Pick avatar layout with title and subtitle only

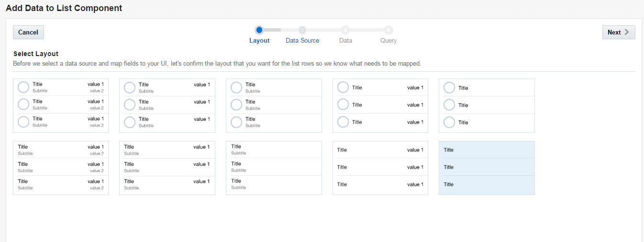pos(274,105)
